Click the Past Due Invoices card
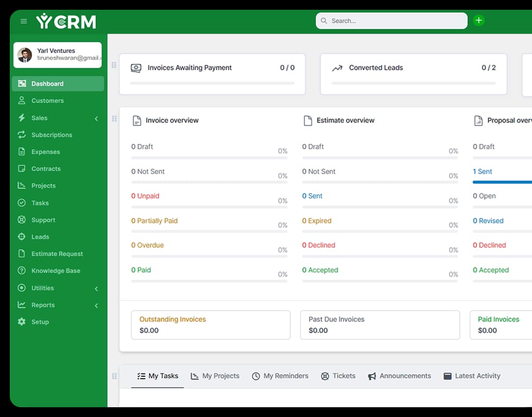This screenshot has width=532, height=417. point(380,325)
